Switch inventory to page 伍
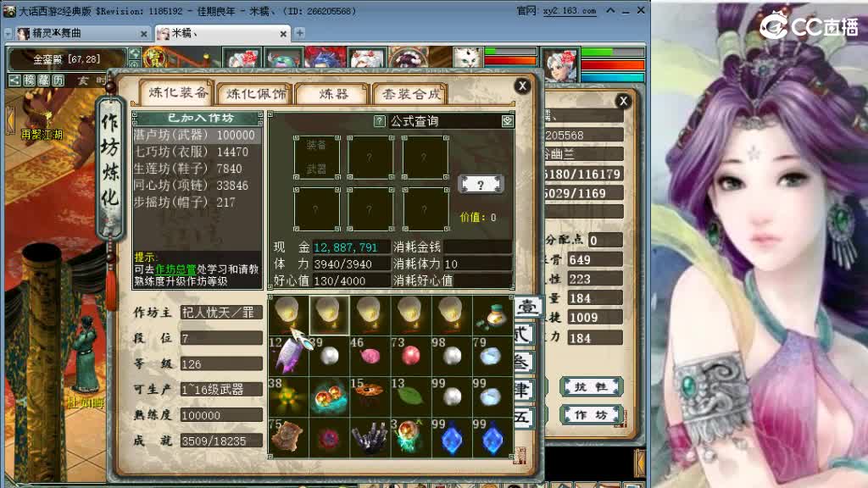The height and width of the screenshot is (488, 868). [x=524, y=418]
